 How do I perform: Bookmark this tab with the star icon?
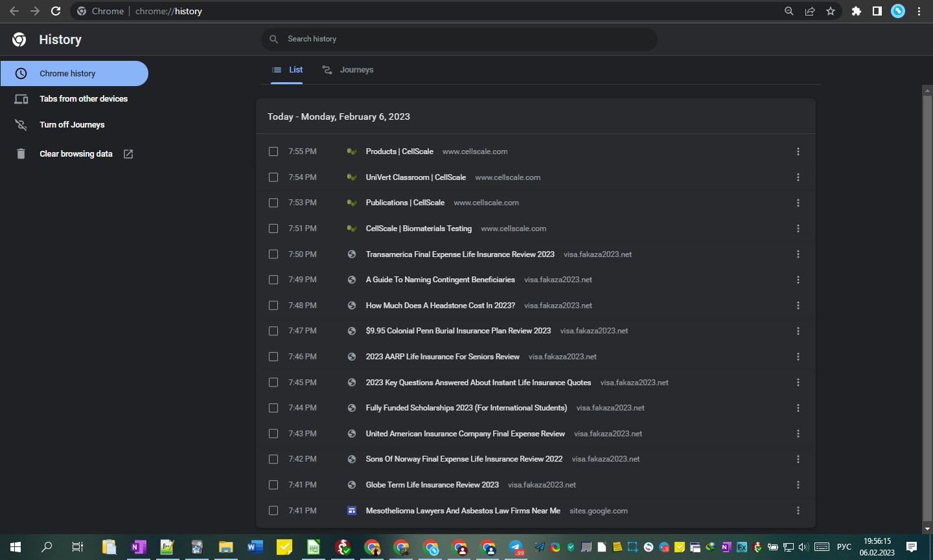point(831,11)
